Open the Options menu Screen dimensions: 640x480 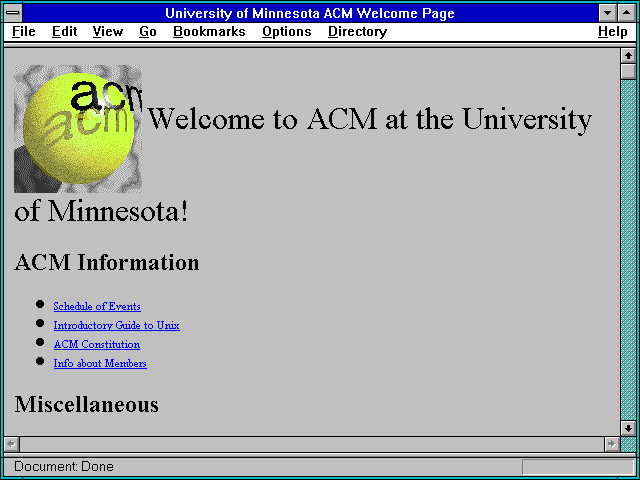[x=287, y=31]
